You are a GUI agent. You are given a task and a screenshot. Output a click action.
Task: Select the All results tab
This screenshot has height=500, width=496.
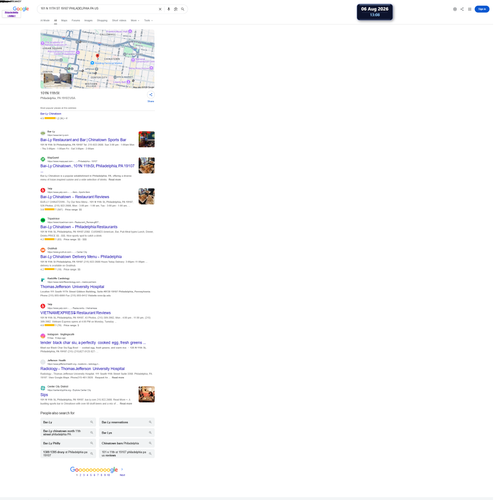pos(55,20)
